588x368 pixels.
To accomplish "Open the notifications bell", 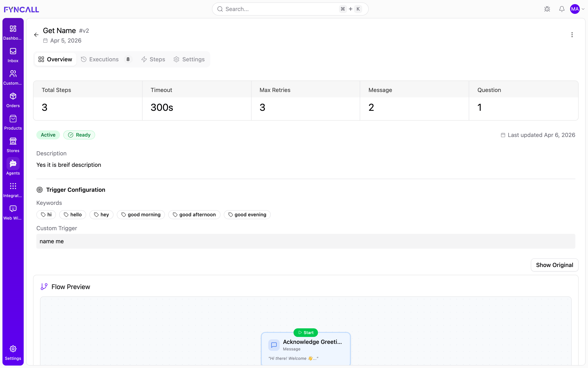I will click(562, 9).
